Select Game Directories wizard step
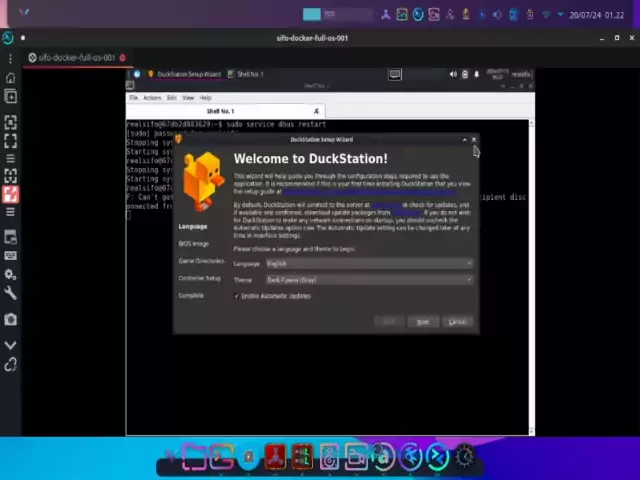Viewport: 640px width, 480px height. (201, 261)
